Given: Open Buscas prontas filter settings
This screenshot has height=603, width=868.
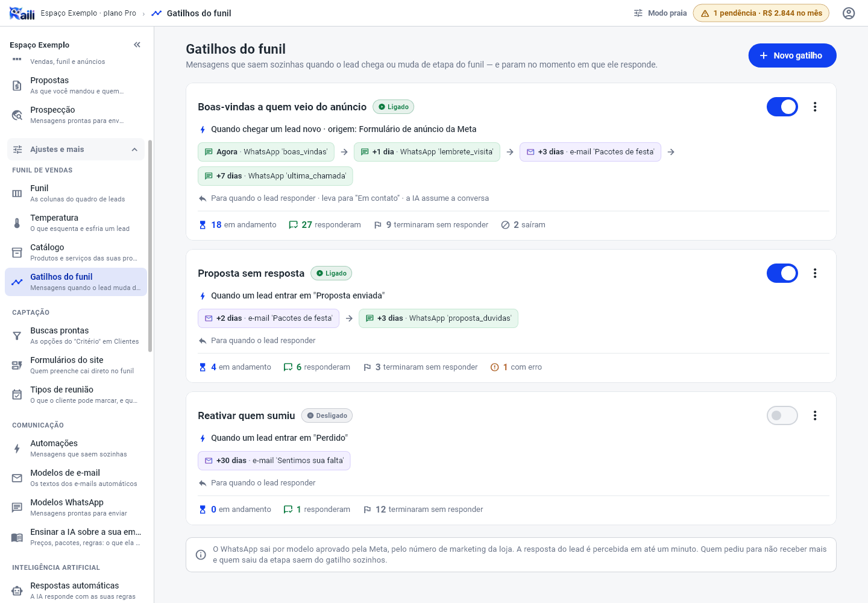Looking at the screenshot, I should pos(76,335).
